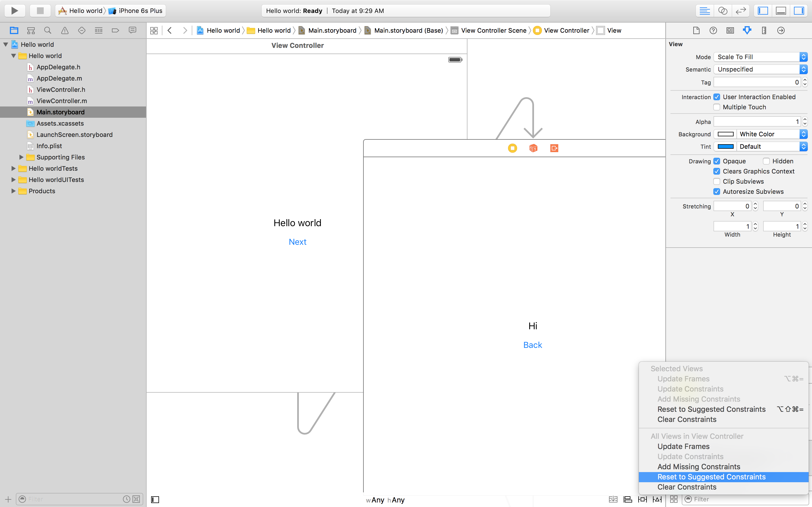Image resolution: width=812 pixels, height=507 pixels.
Task: Click the Background color swatch
Action: coord(725,134)
